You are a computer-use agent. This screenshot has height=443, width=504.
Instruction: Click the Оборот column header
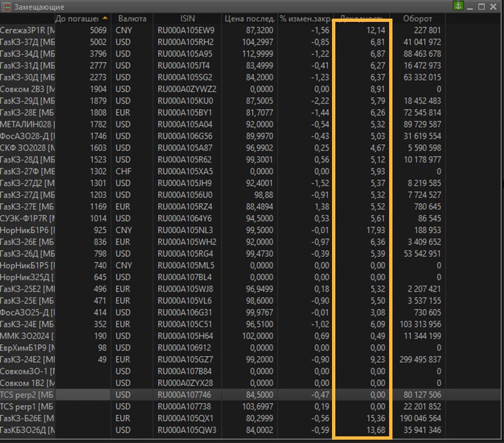(418, 19)
